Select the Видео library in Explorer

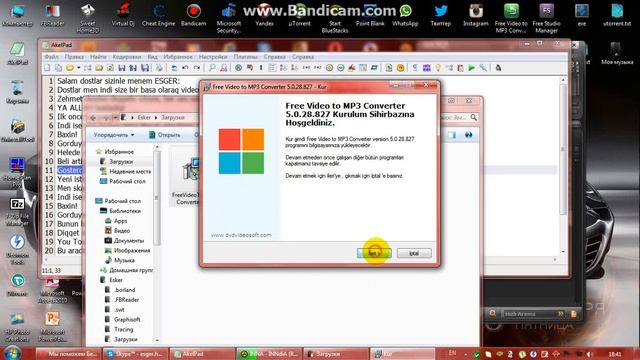tap(118, 231)
